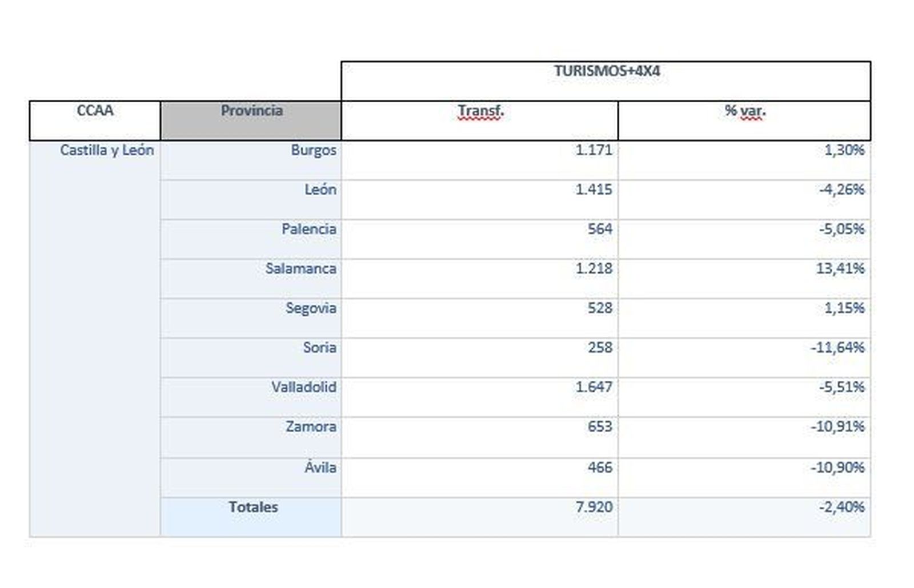Click the total value 7.920
Viewport: 914px width, 588px height.
[594, 507]
